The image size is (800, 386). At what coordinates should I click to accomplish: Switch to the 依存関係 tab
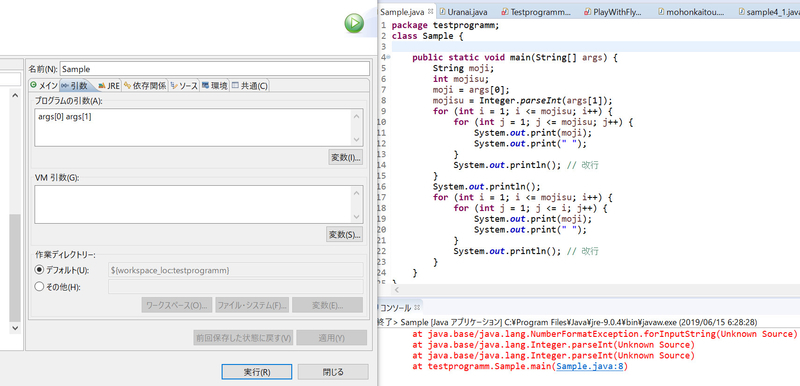click(x=145, y=86)
